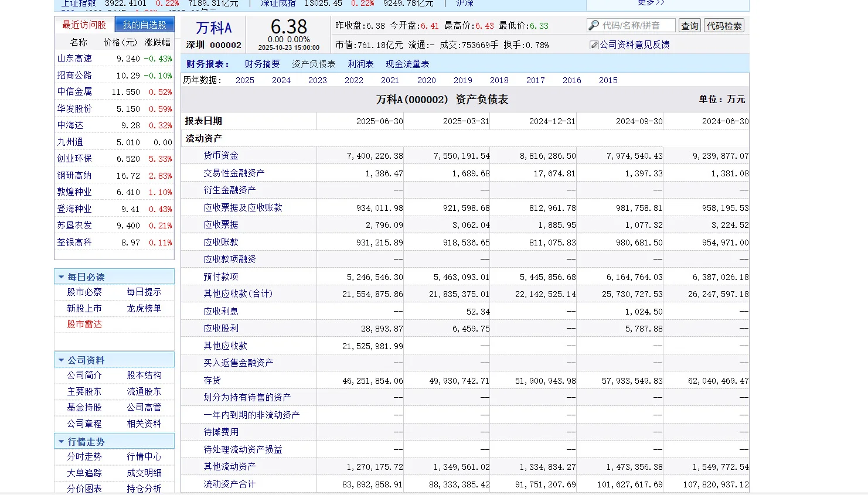Open 公司资料意见反馈 link

(x=634, y=45)
